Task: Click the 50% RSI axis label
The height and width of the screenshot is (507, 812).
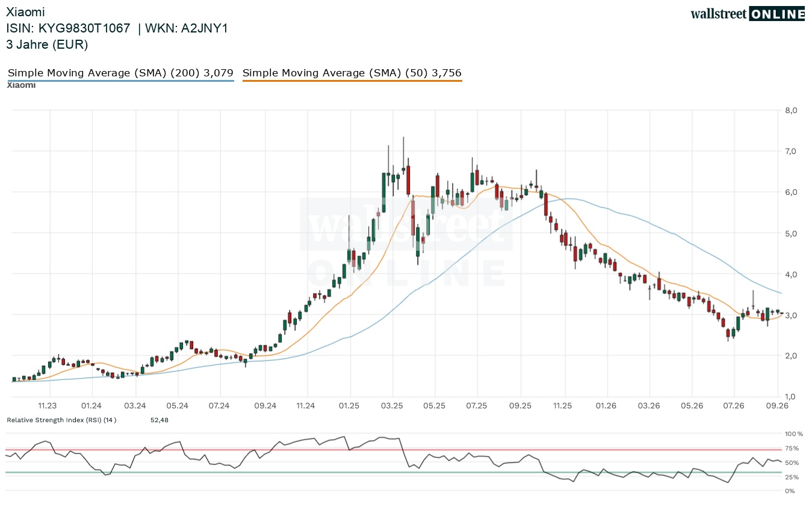Action: pos(792,462)
